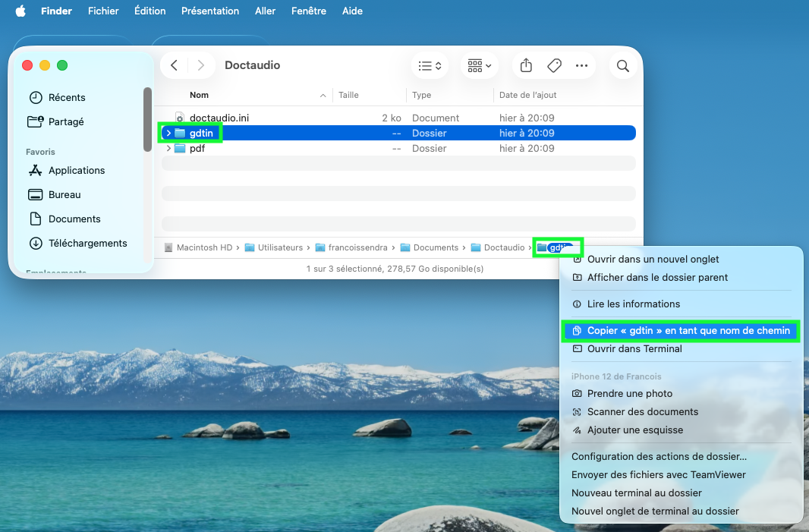The height and width of the screenshot is (532, 809).
Task: Select Partagé in the sidebar
Action: click(55, 121)
